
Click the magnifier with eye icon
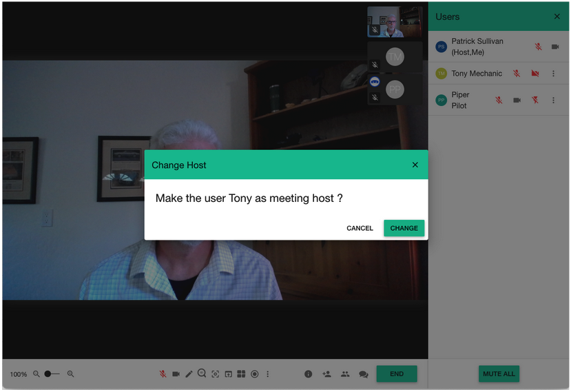(x=202, y=373)
